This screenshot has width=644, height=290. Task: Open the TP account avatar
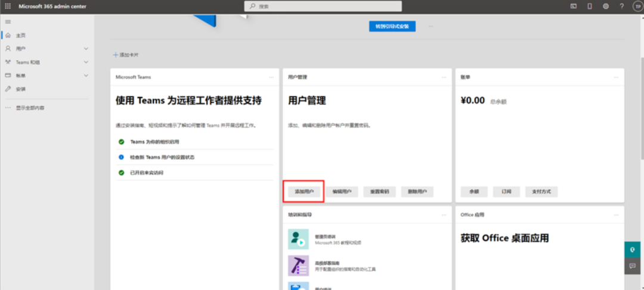tap(637, 6)
